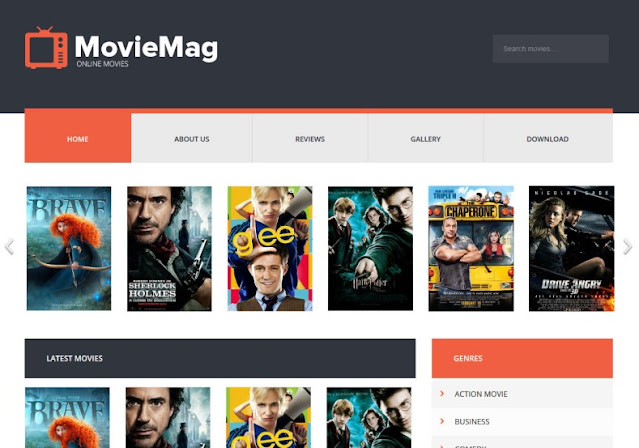Click the MovieMag site title
The width and height of the screenshot is (639, 448).
pos(146,48)
